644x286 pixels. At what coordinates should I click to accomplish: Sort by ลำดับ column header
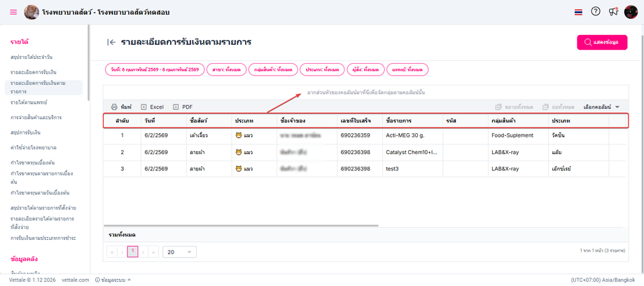(122, 121)
